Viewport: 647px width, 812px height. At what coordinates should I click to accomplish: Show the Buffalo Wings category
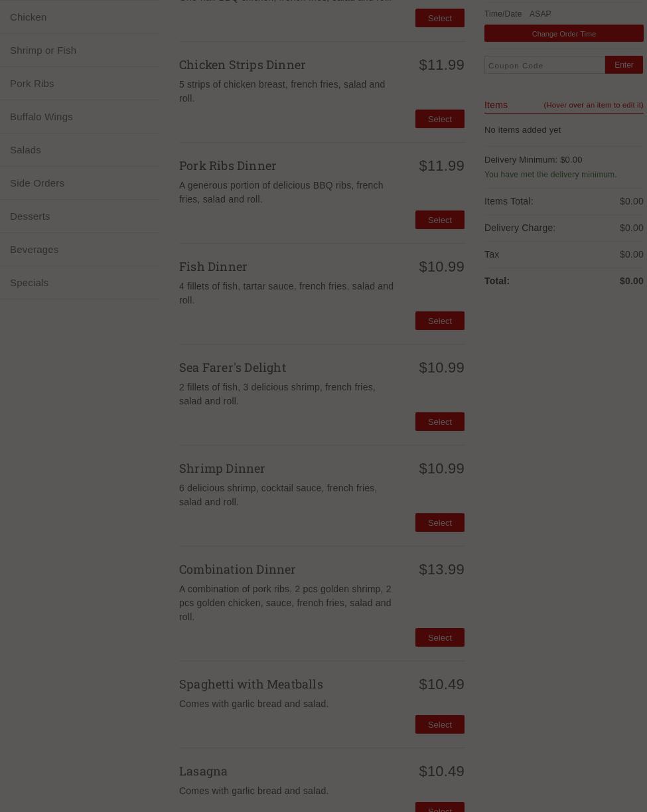(41, 117)
